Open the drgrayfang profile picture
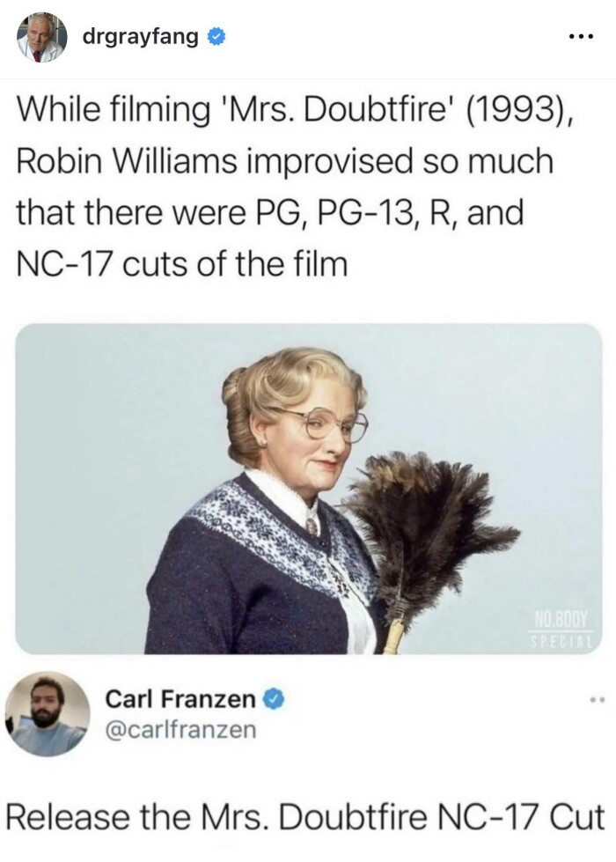 (41, 37)
